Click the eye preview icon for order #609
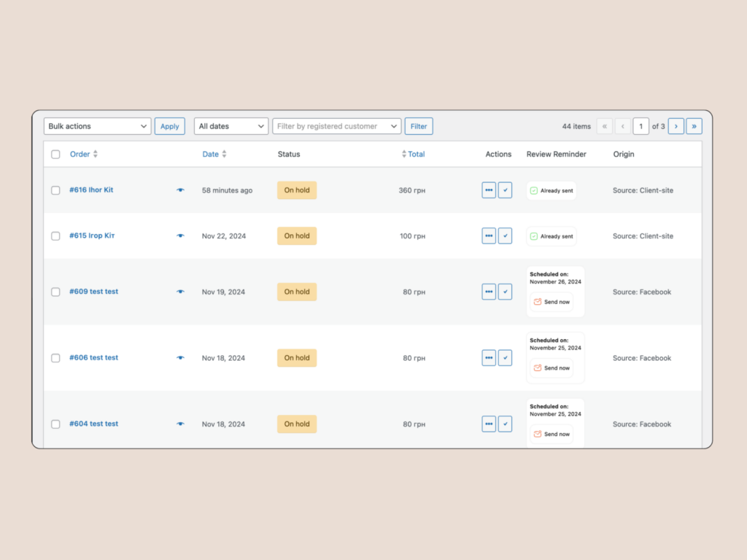This screenshot has width=747, height=560. point(180,292)
